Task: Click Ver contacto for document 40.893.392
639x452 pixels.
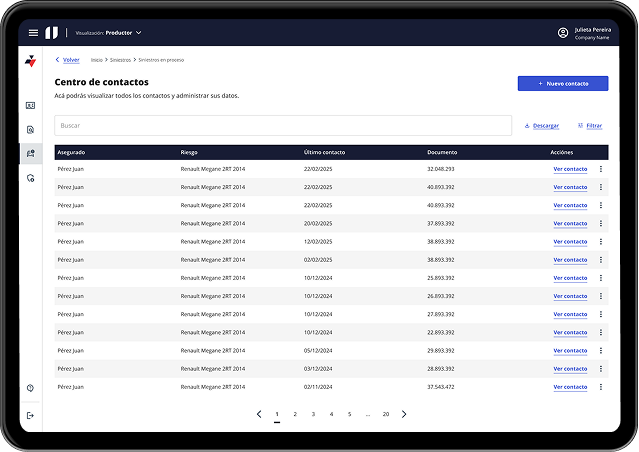Action: [x=570, y=187]
